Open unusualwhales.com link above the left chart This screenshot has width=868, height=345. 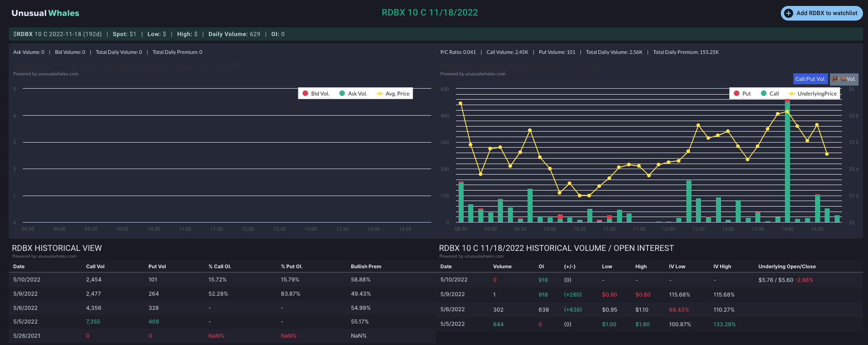pyautogui.click(x=58, y=74)
